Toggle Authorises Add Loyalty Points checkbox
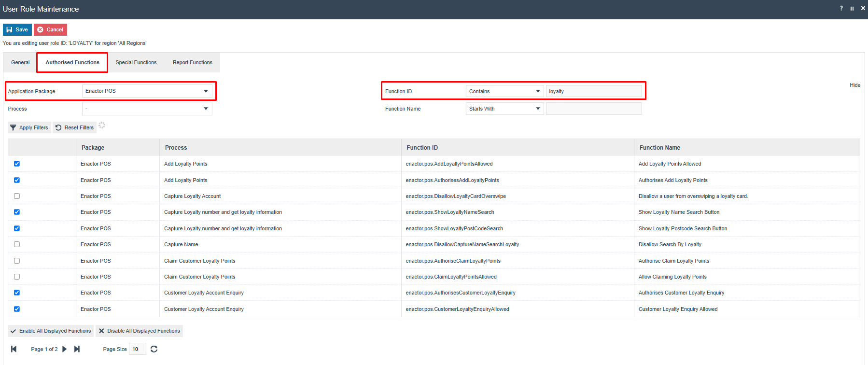This screenshot has width=868, height=365. tap(17, 180)
